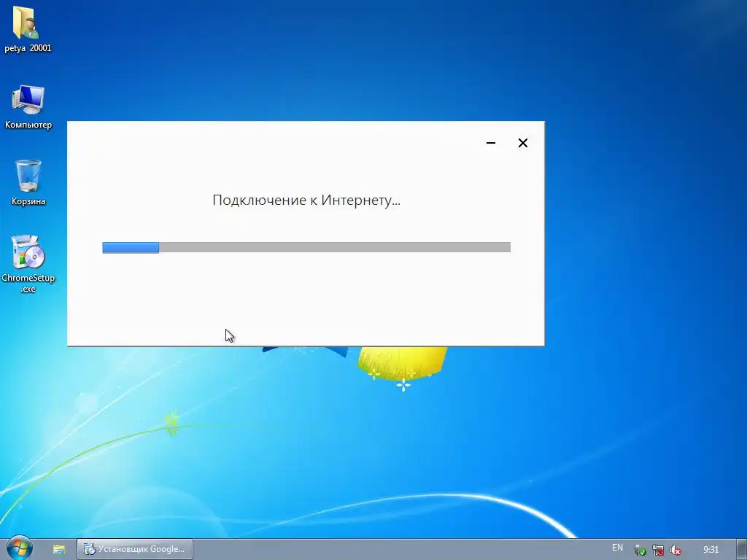Open the EN language indicator
This screenshot has height=560, width=747.
pos(617,548)
